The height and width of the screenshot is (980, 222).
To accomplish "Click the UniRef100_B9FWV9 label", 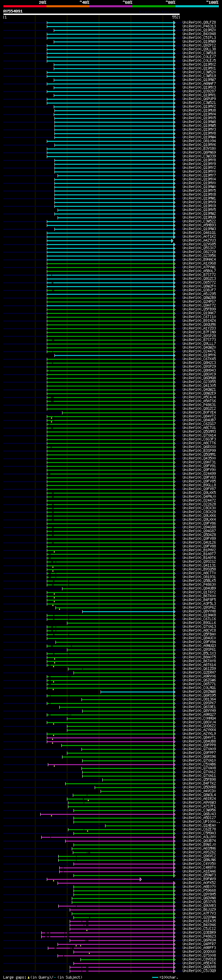I will coord(199,879).
